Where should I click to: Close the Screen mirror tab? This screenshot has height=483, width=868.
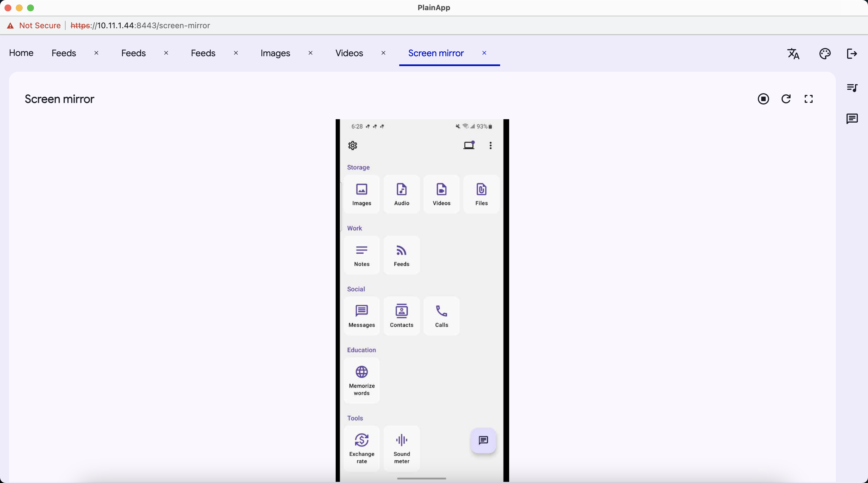484,53
